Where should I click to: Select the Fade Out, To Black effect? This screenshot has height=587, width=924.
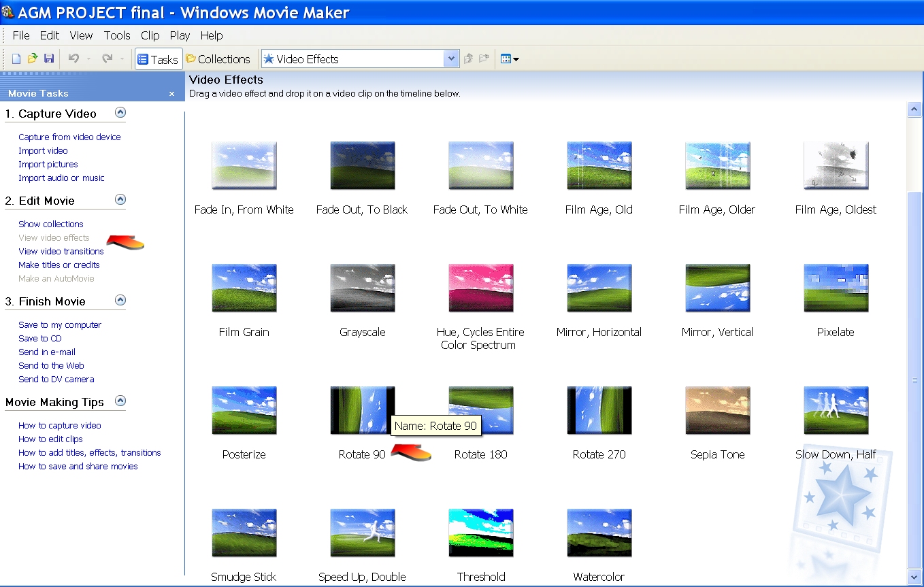[363, 165]
